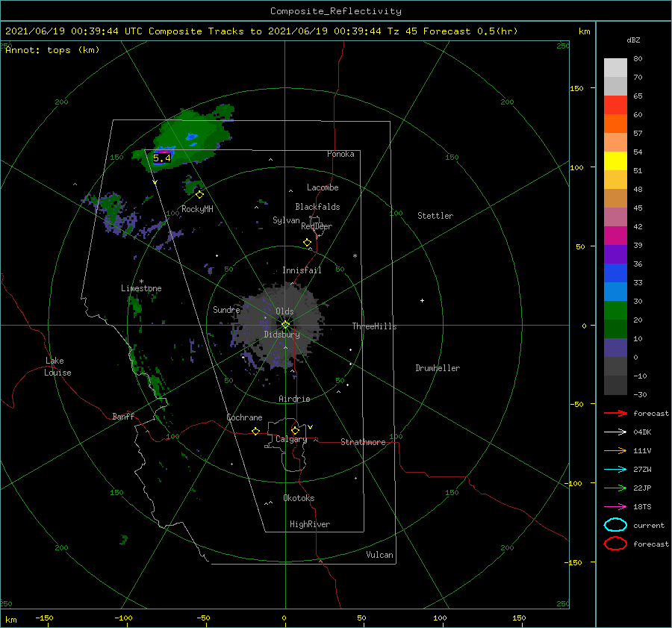The image size is (672, 628).
Task: Click the Cochrane town label
Action: 244,417
